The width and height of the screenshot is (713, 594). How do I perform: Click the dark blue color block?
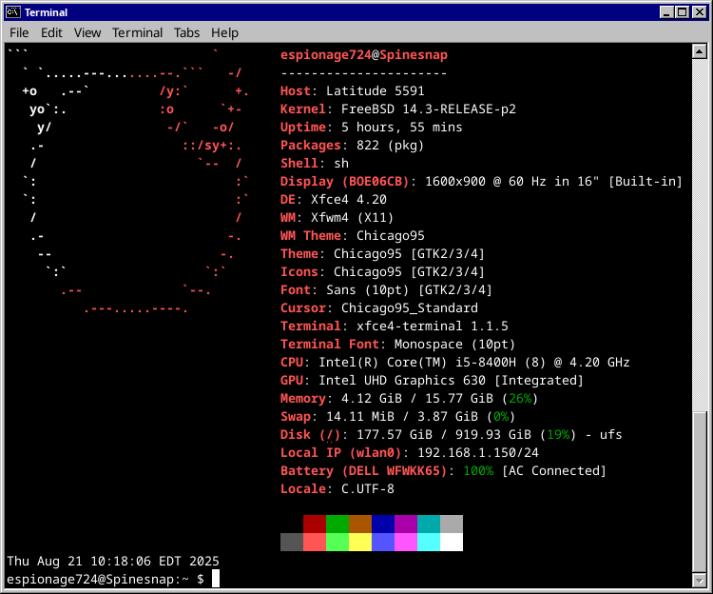click(x=383, y=524)
